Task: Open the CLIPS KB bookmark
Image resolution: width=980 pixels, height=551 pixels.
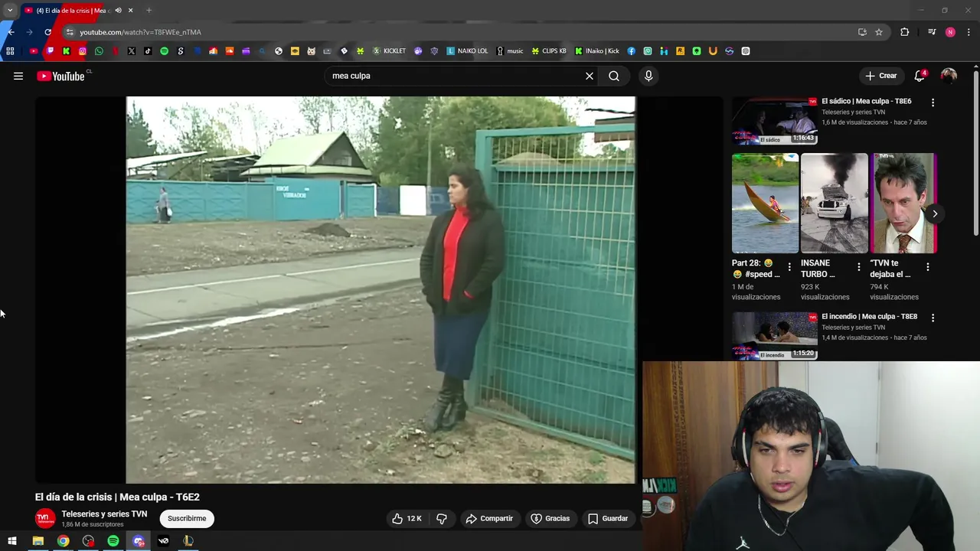Action: point(549,51)
